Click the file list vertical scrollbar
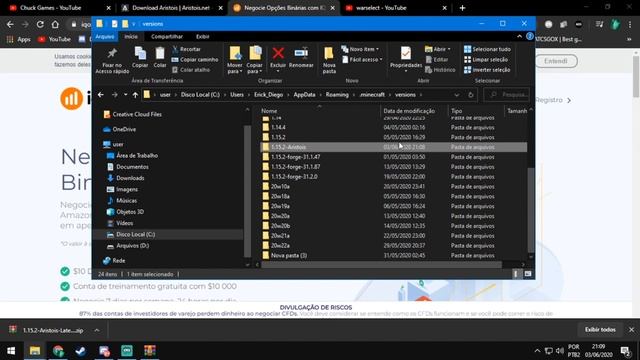 point(531,210)
